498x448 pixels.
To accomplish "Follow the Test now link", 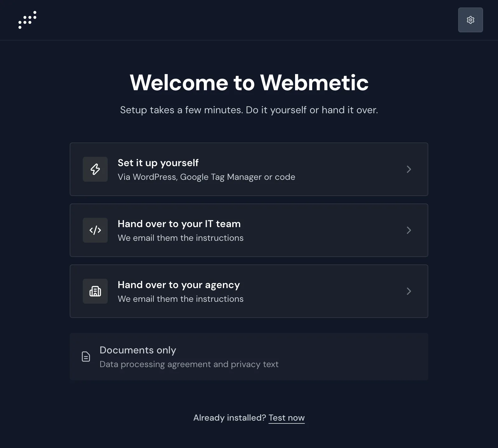I will [286, 418].
